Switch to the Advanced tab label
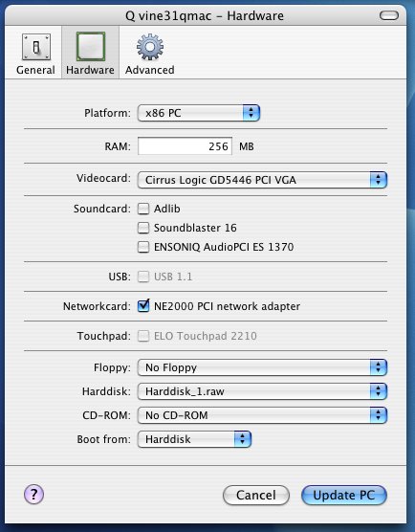The width and height of the screenshot is (415, 532). (150, 70)
